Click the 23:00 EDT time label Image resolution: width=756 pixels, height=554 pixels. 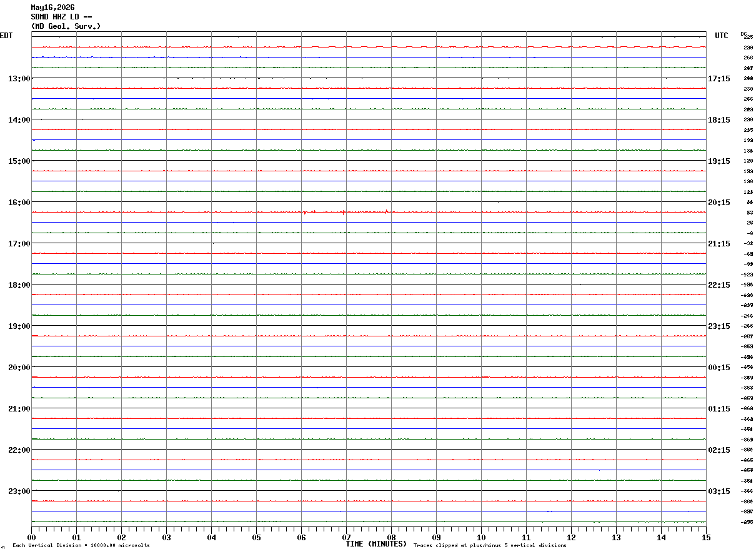(x=19, y=491)
